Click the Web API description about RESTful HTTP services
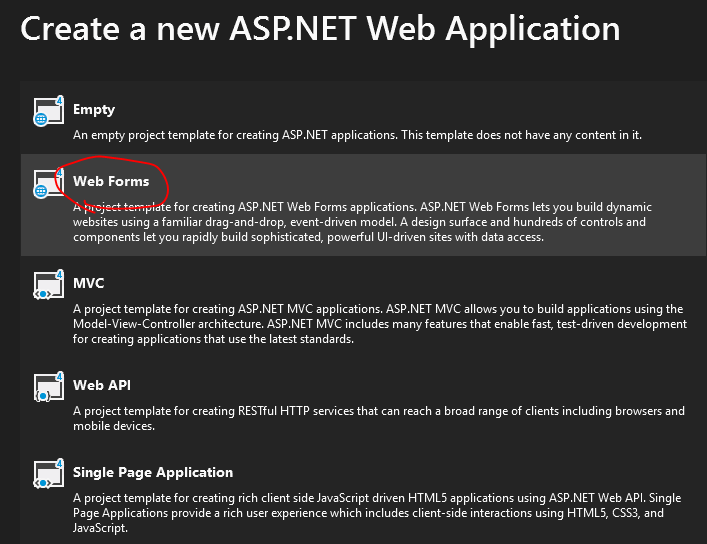Image resolution: width=707 pixels, height=544 pixels. tap(379, 418)
